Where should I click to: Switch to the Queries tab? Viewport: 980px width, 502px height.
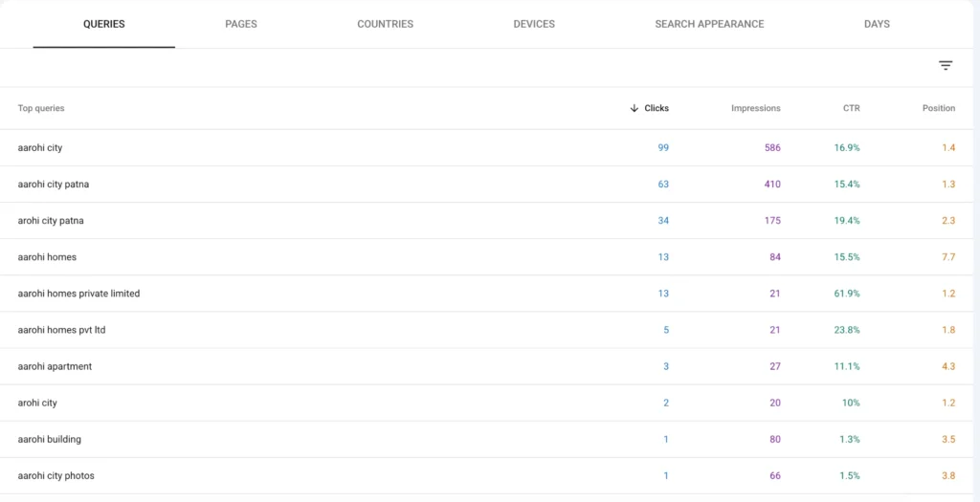tap(103, 24)
